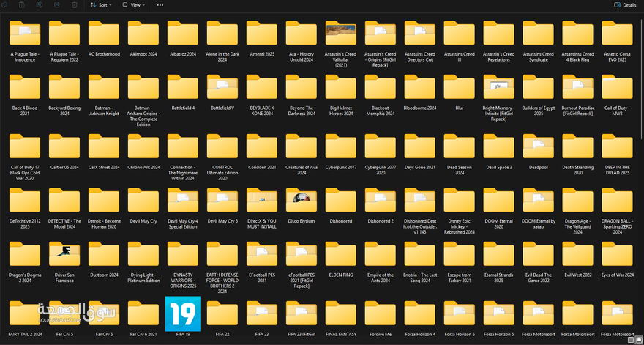Click the 'Chrono Ark 2024' folder name
This screenshot has height=345, width=644.
pyautogui.click(x=143, y=167)
